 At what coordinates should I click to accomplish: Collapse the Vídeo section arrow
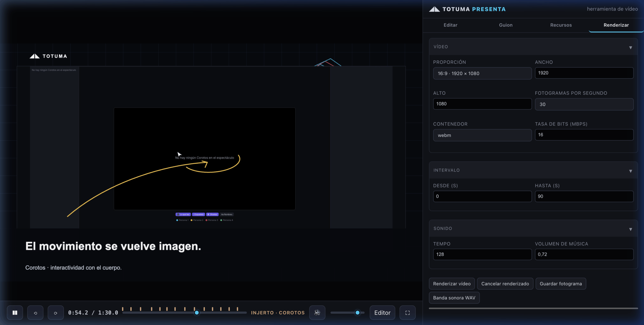631,47
